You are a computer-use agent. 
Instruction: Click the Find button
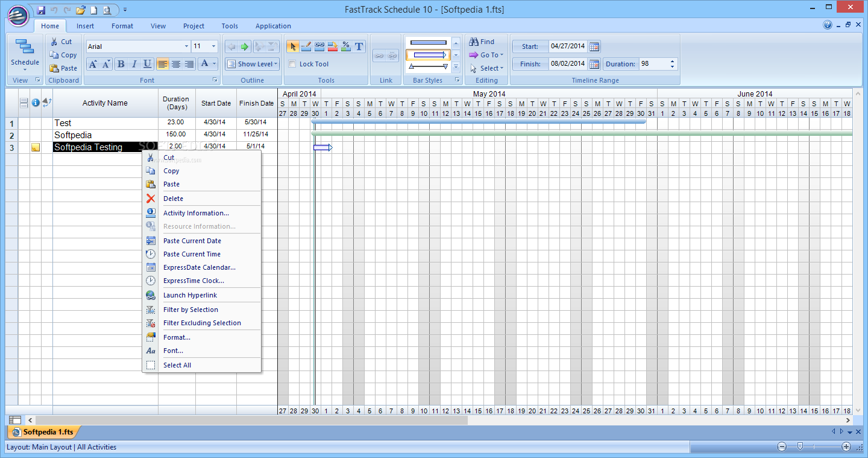482,42
